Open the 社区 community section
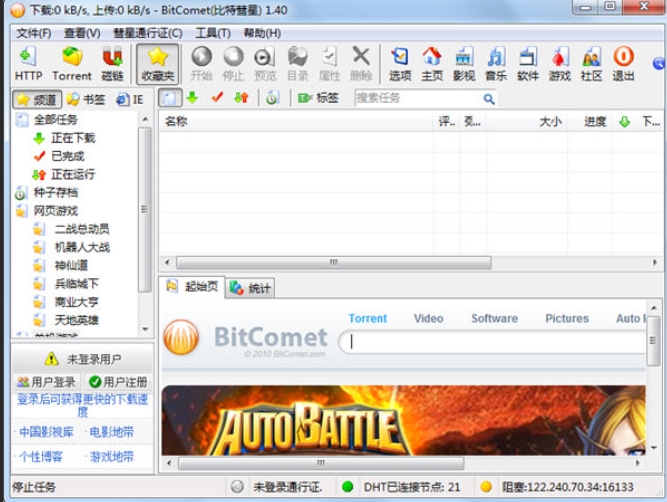This screenshot has width=667, height=502. (591, 64)
